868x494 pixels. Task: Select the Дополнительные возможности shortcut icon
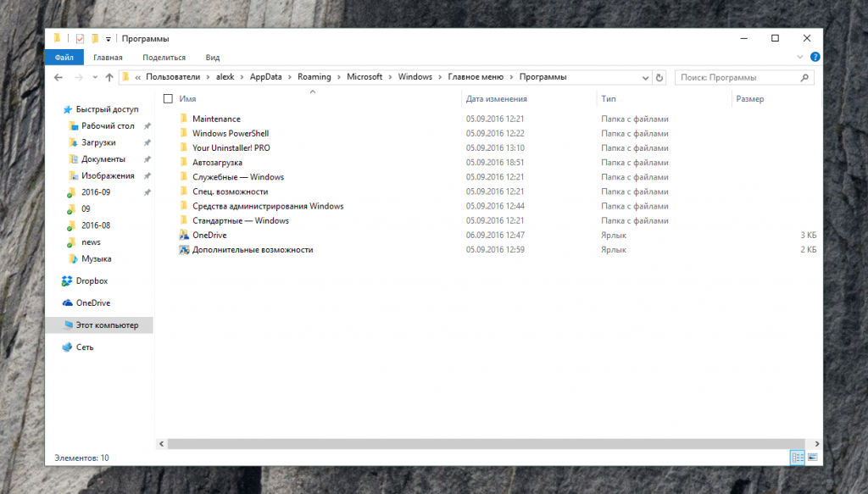click(x=184, y=250)
